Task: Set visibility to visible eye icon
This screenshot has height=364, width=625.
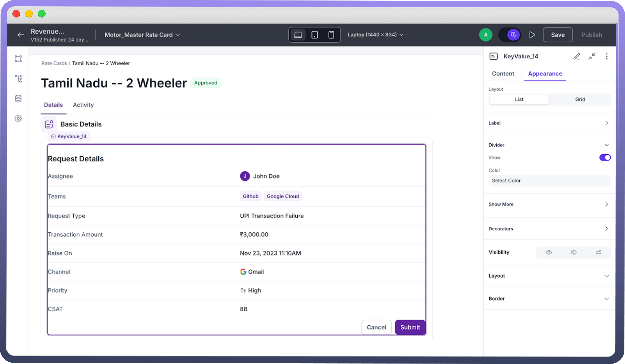Action: pyautogui.click(x=549, y=252)
